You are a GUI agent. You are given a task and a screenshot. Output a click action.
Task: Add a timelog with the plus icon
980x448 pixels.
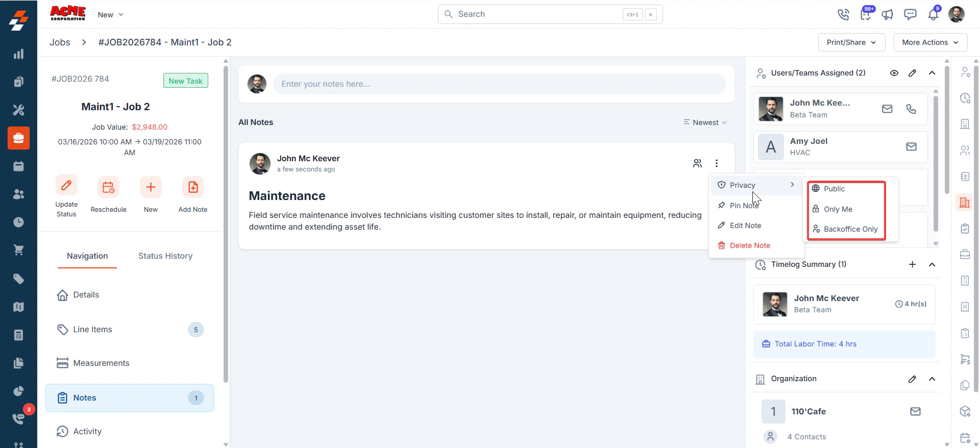tap(912, 264)
